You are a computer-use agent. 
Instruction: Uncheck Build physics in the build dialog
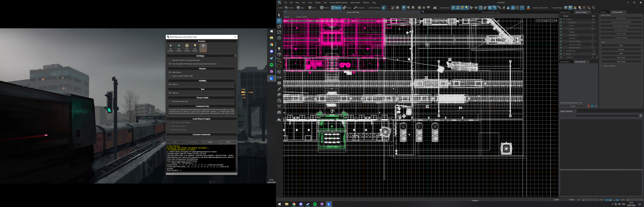170,72
